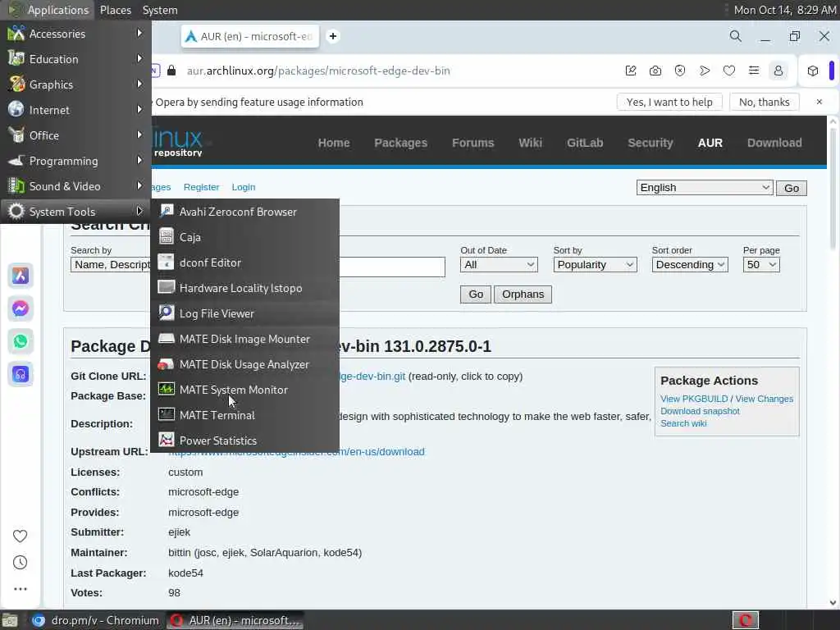Click the site padlock security icon
The image size is (840, 630).
click(x=171, y=71)
